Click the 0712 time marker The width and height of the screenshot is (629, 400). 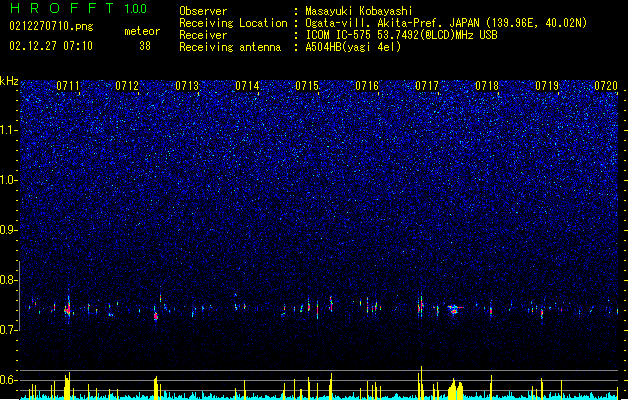(x=127, y=86)
